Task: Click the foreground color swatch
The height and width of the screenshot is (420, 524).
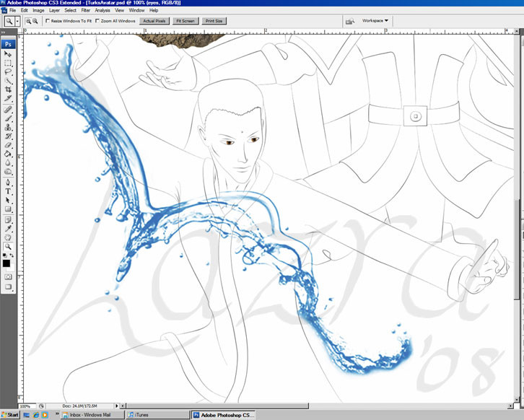Action: (x=6, y=263)
